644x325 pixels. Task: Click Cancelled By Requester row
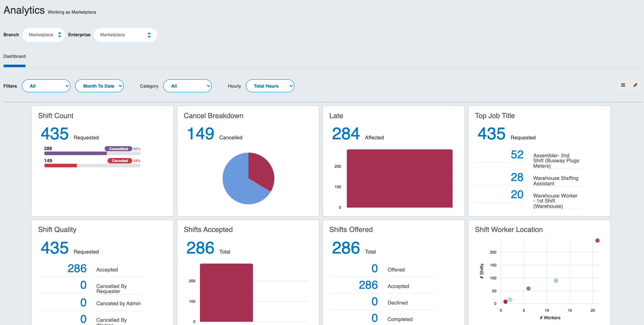pyautogui.click(x=91, y=286)
